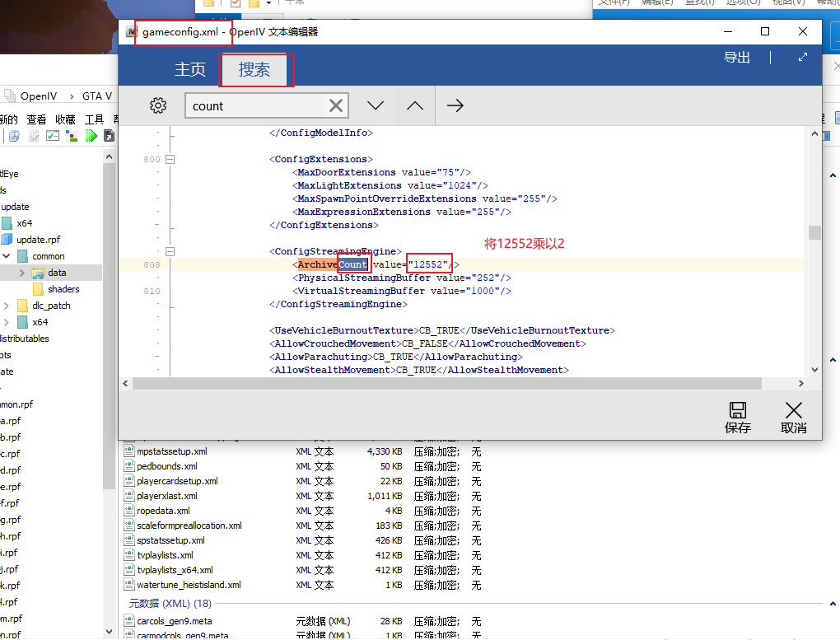This screenshot has width=840, height=640.
Task: Click the horizontal scrollbar's left arrow in editor
Action: (125, 383)
